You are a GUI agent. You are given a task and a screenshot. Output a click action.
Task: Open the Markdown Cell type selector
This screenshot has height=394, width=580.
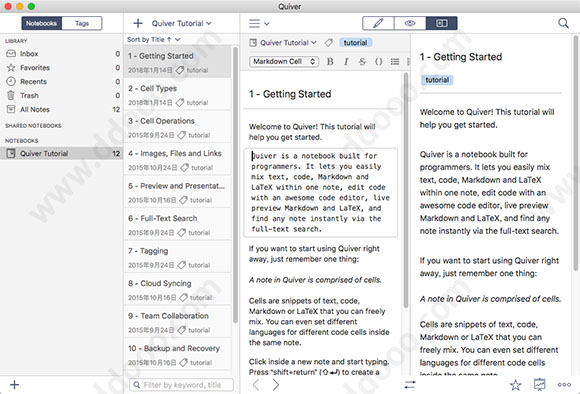[284, 61]
